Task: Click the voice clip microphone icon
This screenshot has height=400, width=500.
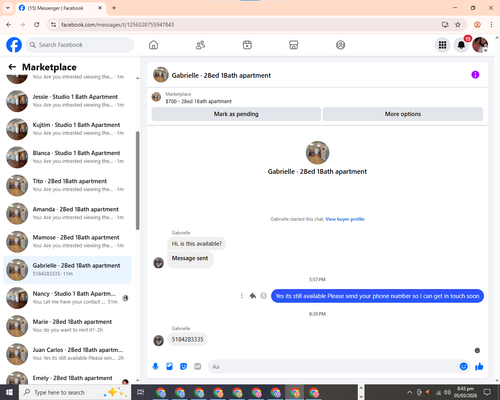Action: click(155, 367)
